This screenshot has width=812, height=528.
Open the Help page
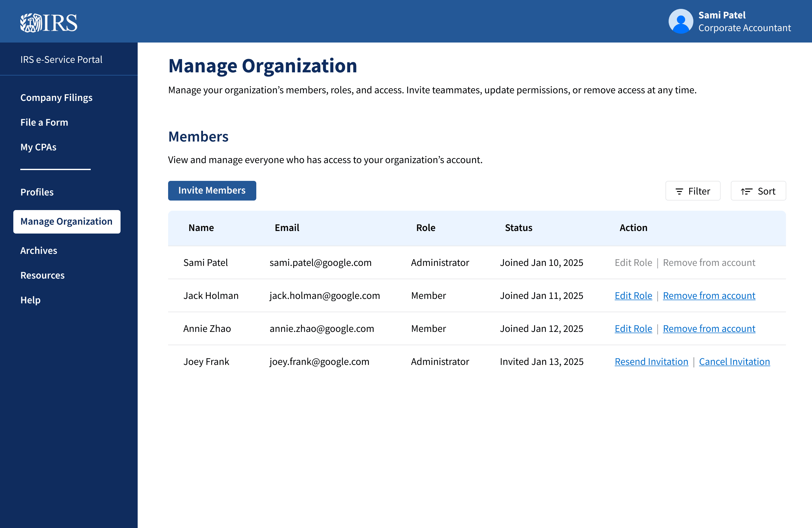tap(30, 300)
